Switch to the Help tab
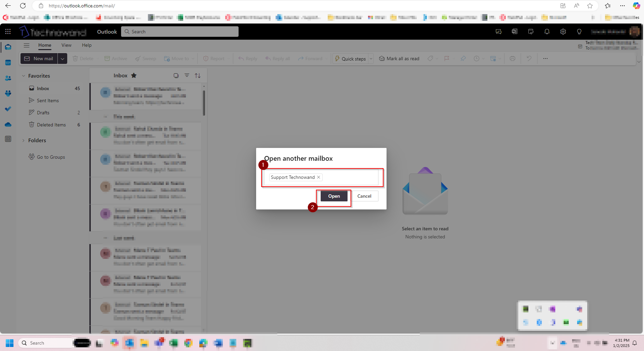This screenshot has width=644, height=351. point(87,45)
